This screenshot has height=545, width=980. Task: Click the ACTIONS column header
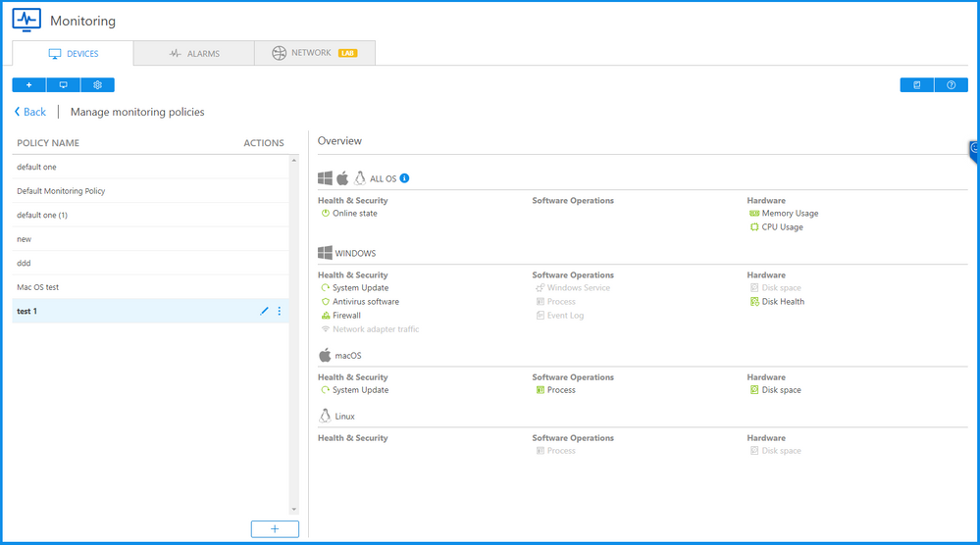coord(264,143)
